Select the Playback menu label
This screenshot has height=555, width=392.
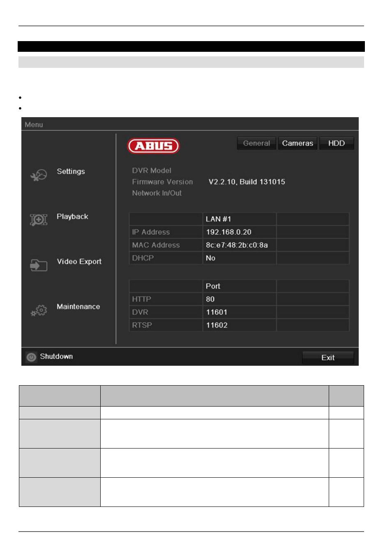coord(72,217)
